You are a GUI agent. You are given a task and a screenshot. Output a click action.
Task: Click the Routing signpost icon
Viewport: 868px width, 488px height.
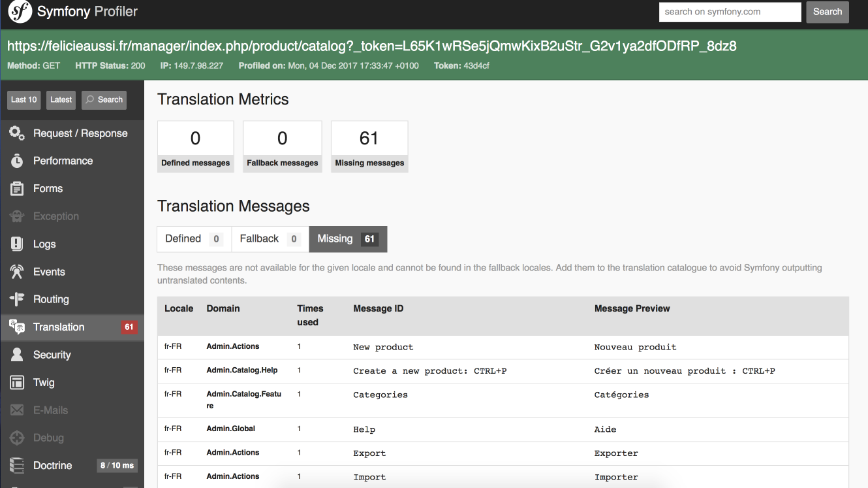(x=17, y=299)
